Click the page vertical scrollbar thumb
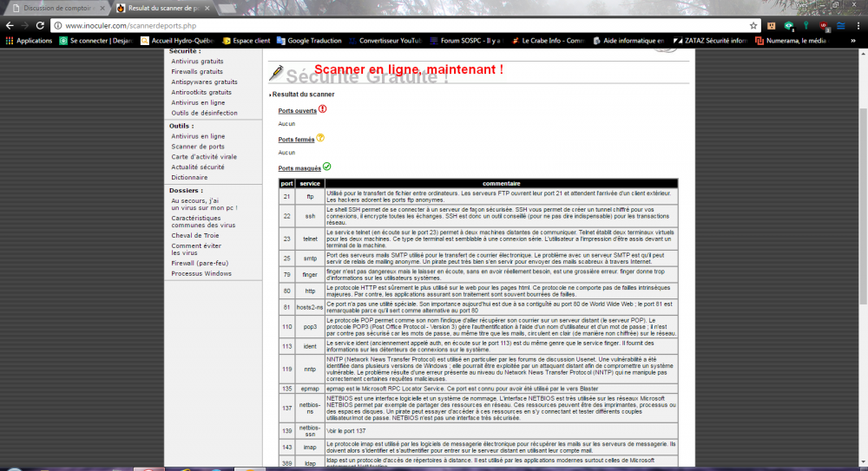 [x=863, y=206]
